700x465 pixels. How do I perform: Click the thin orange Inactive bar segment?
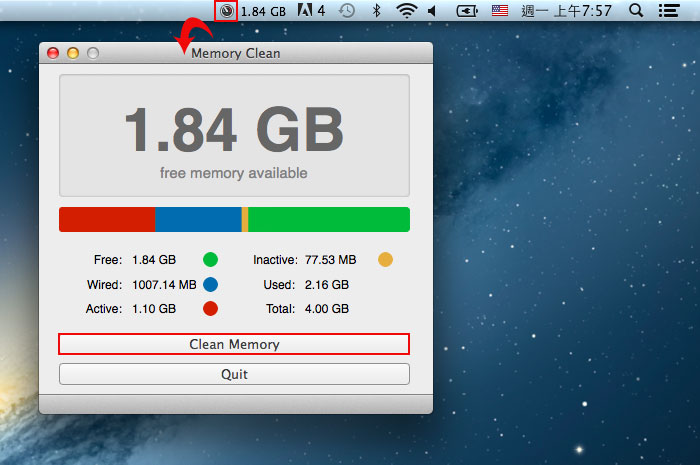coord(245,219)
